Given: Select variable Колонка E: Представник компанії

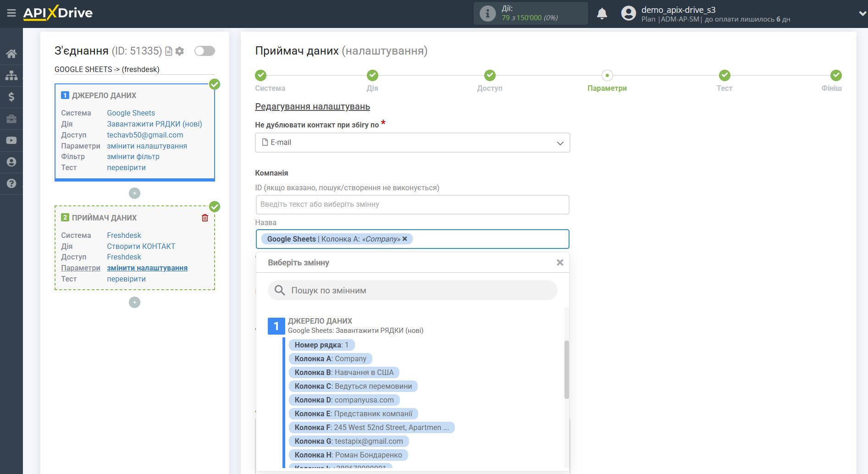Looking at the screenshot, I should (354, 413).
